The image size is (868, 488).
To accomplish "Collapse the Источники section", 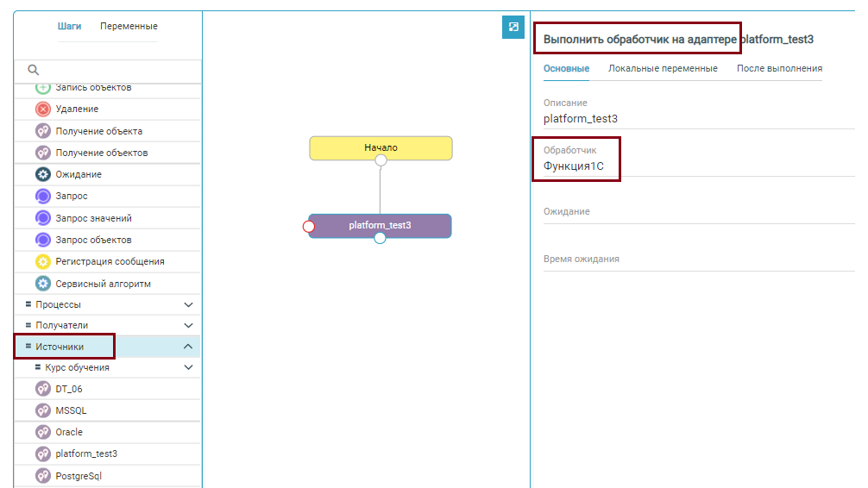I will [188, 347].
